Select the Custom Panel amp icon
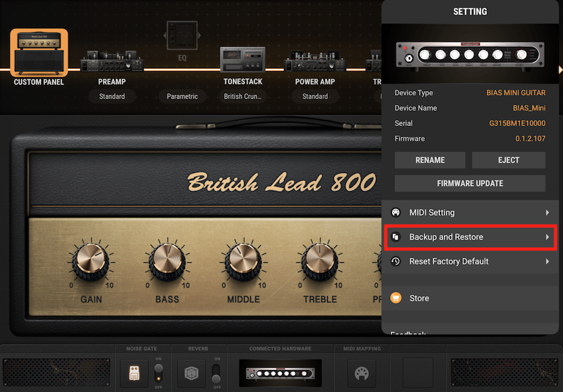 (x=39, y=52)
